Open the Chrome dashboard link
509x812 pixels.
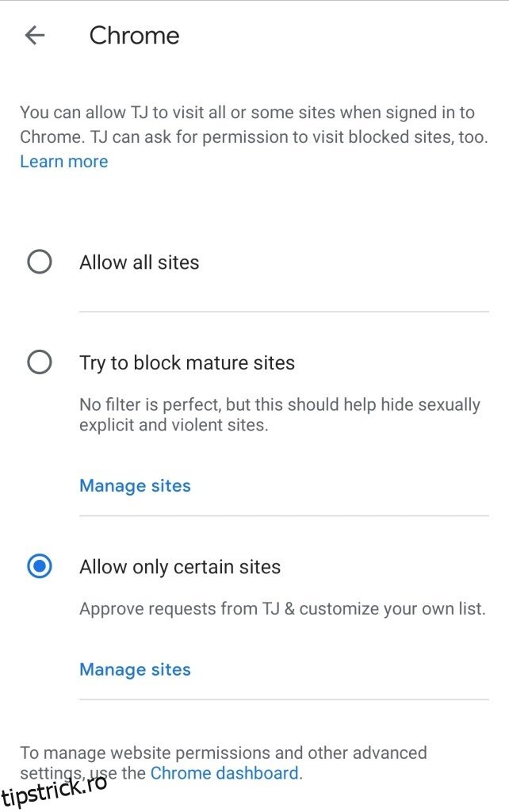[x=224, y=772]
